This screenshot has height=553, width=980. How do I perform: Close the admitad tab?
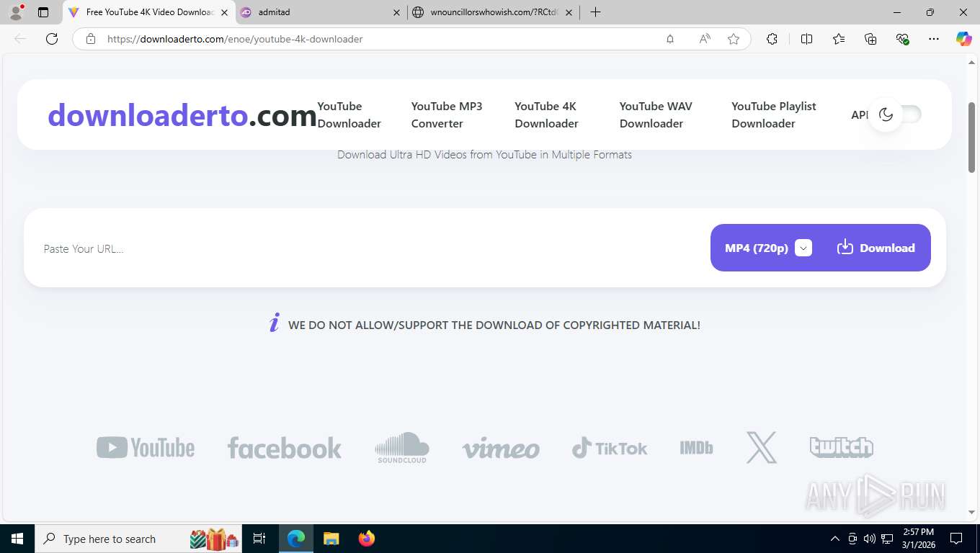coord(396,12)
